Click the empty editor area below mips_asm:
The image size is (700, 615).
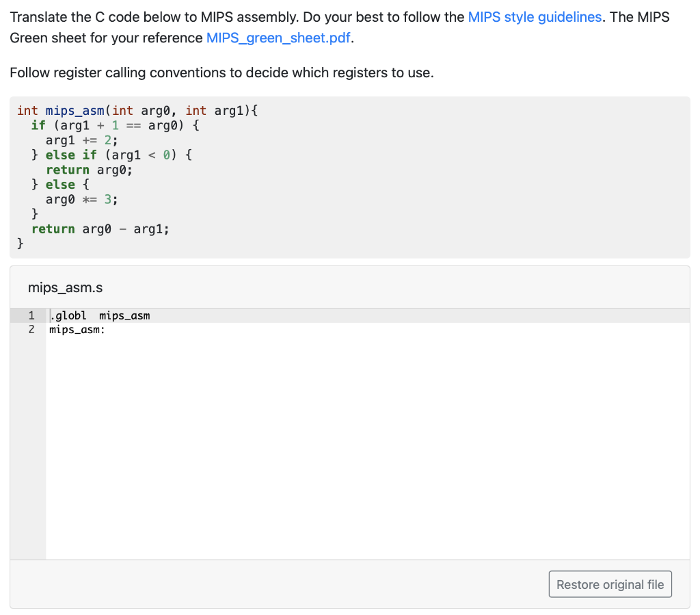(x=273, y=410)
